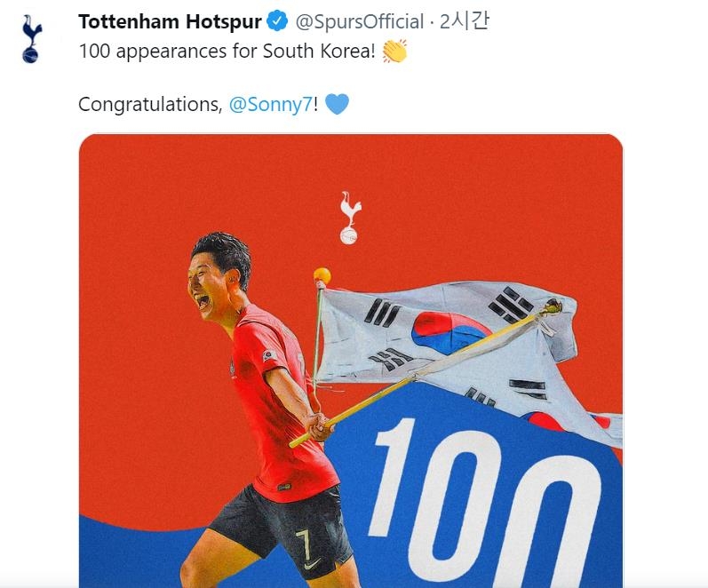Image resolution: width=708 pixels, height=588 pixels.
Task: Click the blue heart emoji
Action: 337,105
